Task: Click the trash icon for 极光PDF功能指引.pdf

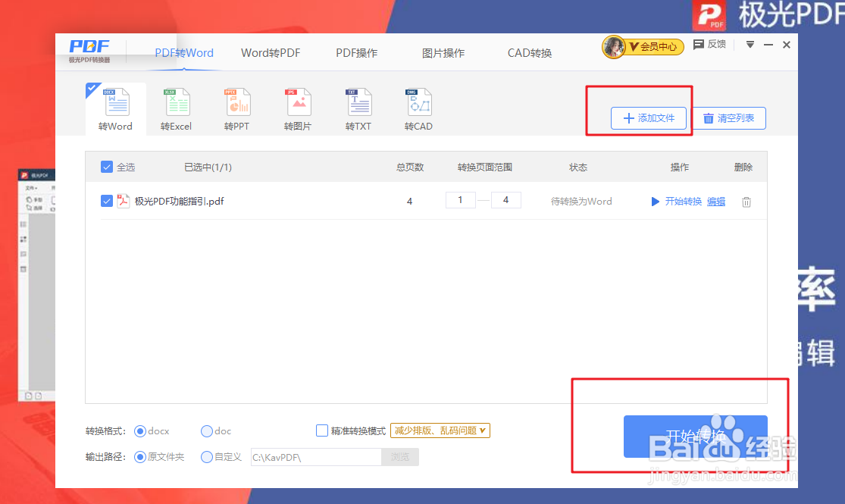Action: tap(746, 202)
